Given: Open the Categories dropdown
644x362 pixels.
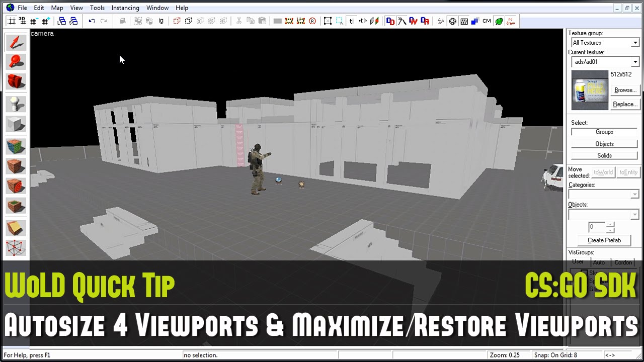Looking at the screenshot, I should tap(604, 194).
